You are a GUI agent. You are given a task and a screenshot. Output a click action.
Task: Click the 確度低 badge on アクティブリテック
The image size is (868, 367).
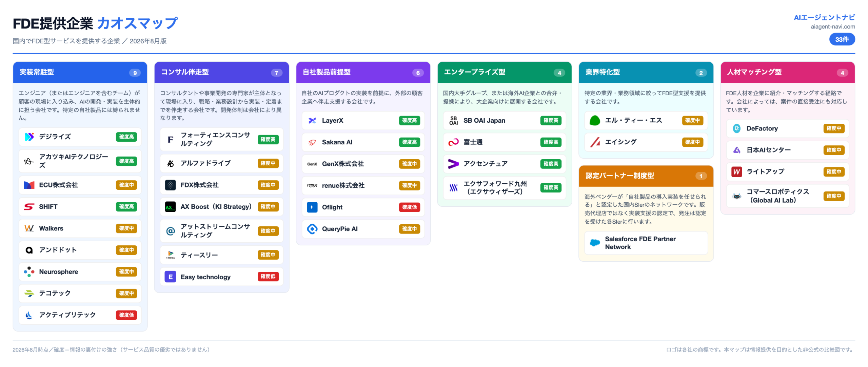(126, 315)
